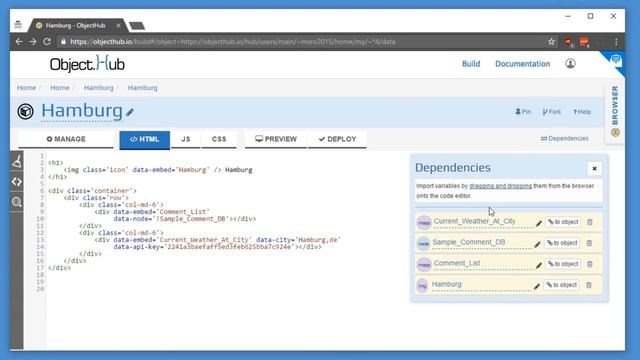Click the 'Hamburg' name in Dependencies list
The width and height of the screenshot is (640, 360).
(447, 284)
